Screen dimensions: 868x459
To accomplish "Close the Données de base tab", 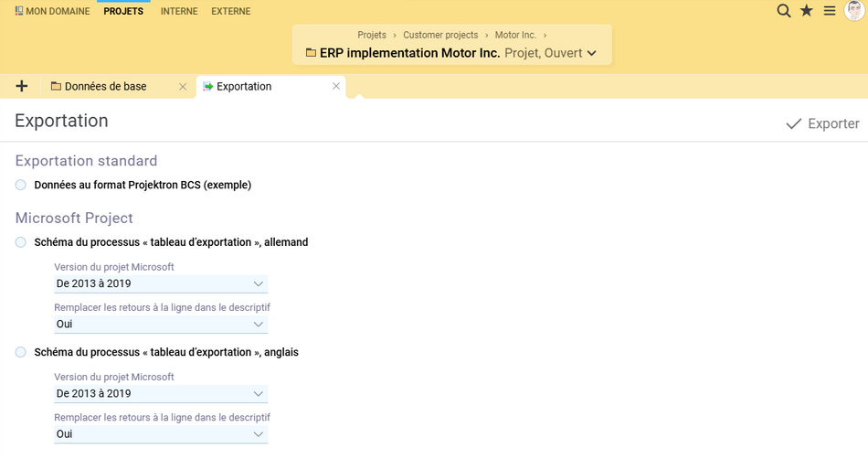I will pyautogui.click(x=183, y=86).
